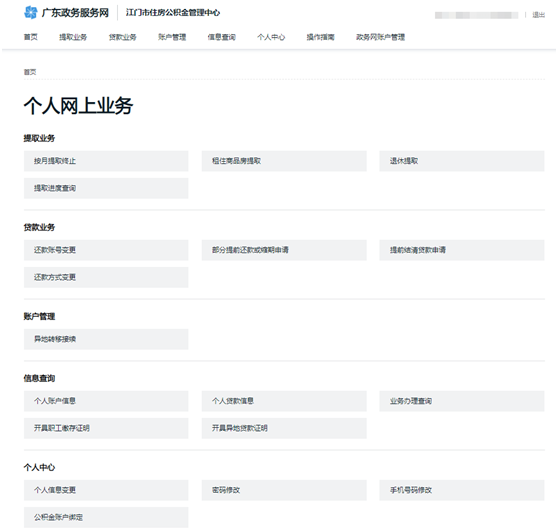Open 个人中心 in the top navigation
Screen dimensions: 558x531
[x=271, y=37]
